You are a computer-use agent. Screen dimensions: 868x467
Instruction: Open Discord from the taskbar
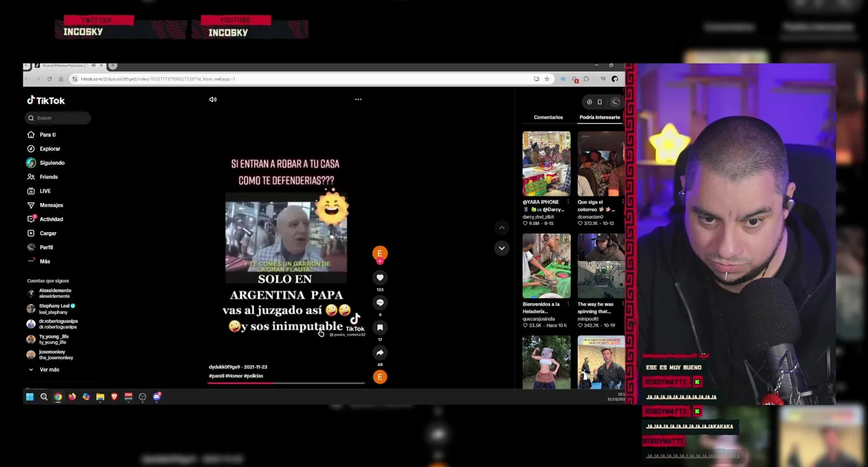[157, 397]
